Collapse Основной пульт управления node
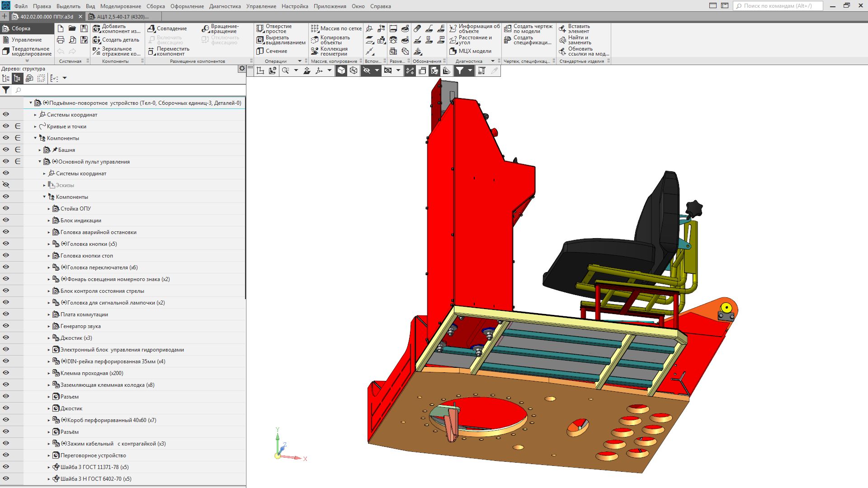 (40, 162)
